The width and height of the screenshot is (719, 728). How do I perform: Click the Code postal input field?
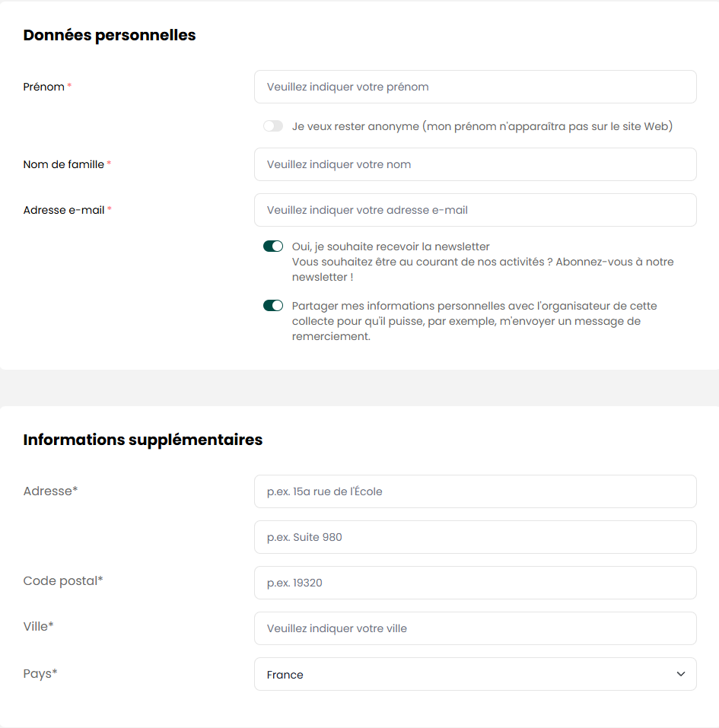coord(475,583)
